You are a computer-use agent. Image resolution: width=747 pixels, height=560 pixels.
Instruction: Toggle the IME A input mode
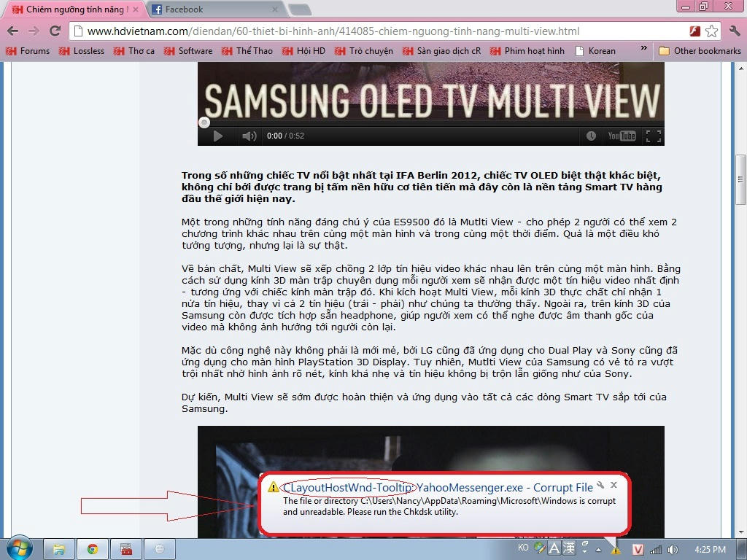pos(554,548)
